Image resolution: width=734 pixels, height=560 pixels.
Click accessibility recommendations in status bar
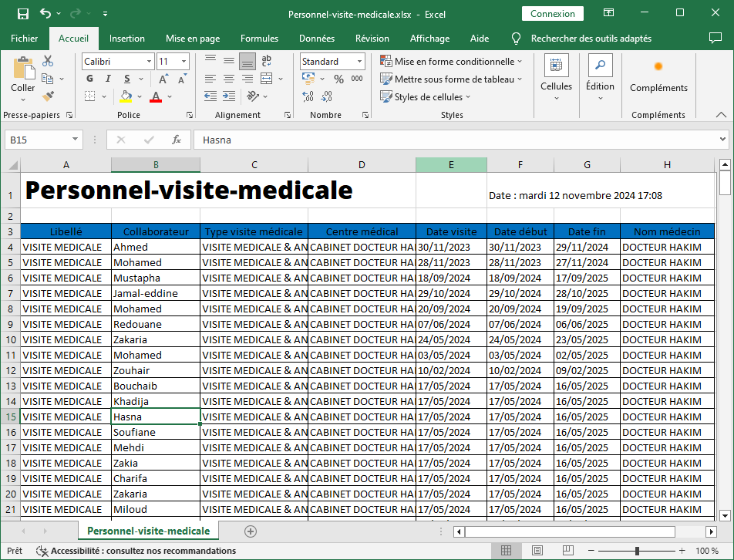coord(136,551)
